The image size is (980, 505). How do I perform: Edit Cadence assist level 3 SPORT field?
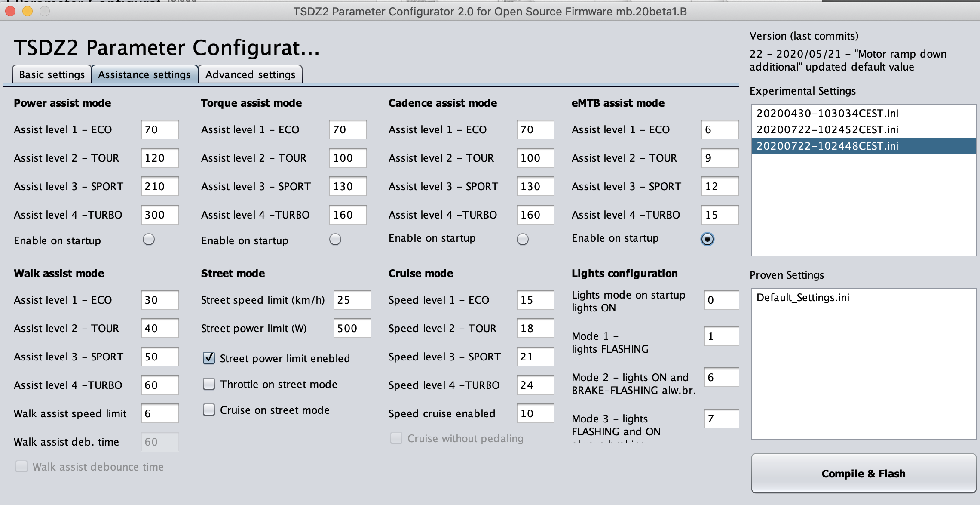535,186
